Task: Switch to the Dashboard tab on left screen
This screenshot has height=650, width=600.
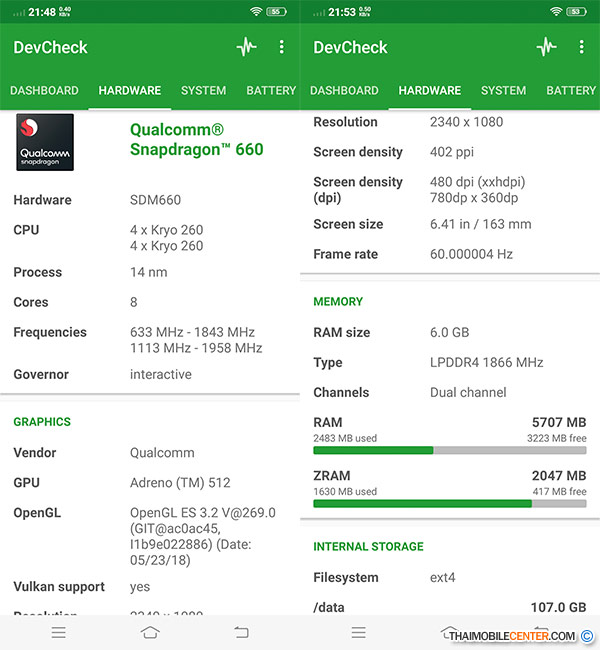Action: [x=44, y=91]
